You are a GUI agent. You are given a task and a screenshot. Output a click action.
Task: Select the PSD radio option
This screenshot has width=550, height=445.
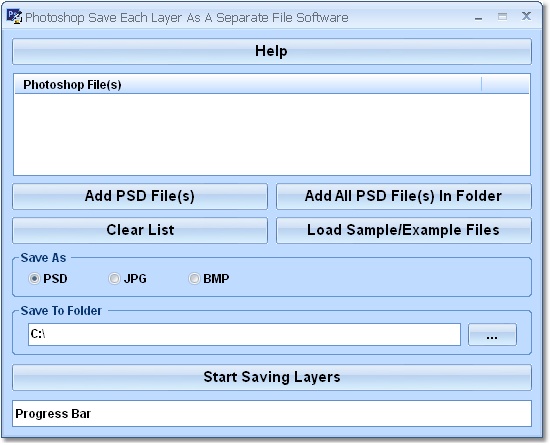coord(34,279)
